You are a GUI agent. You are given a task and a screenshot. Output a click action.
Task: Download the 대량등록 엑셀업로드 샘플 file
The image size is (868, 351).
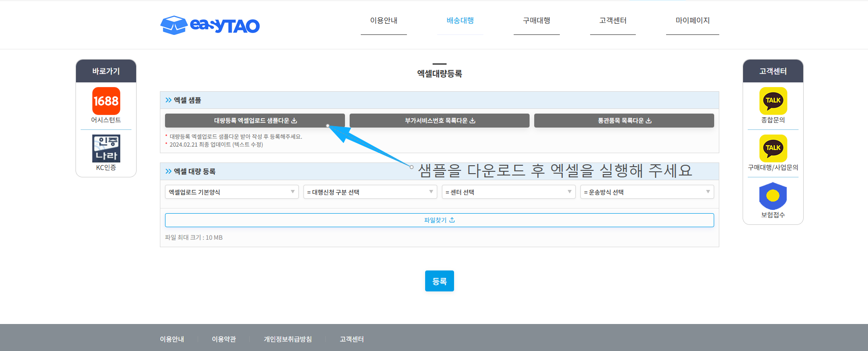(x=255, y=121)
